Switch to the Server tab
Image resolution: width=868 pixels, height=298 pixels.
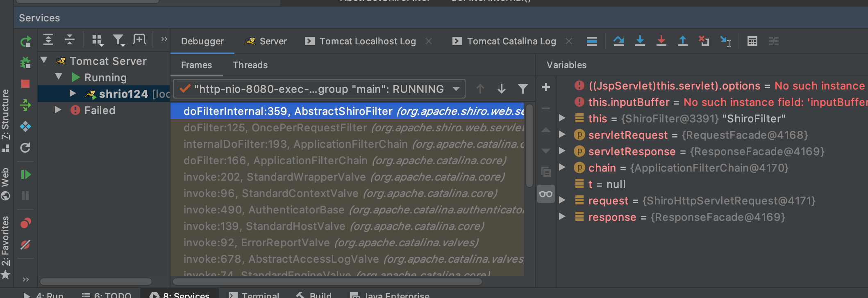click(x=266, y=41)
